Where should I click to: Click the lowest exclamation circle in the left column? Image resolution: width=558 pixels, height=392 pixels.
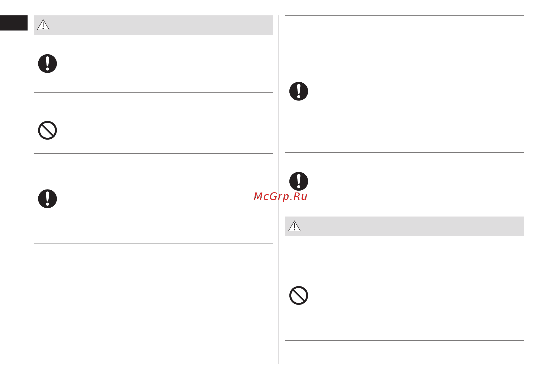[x=48, y=199]
